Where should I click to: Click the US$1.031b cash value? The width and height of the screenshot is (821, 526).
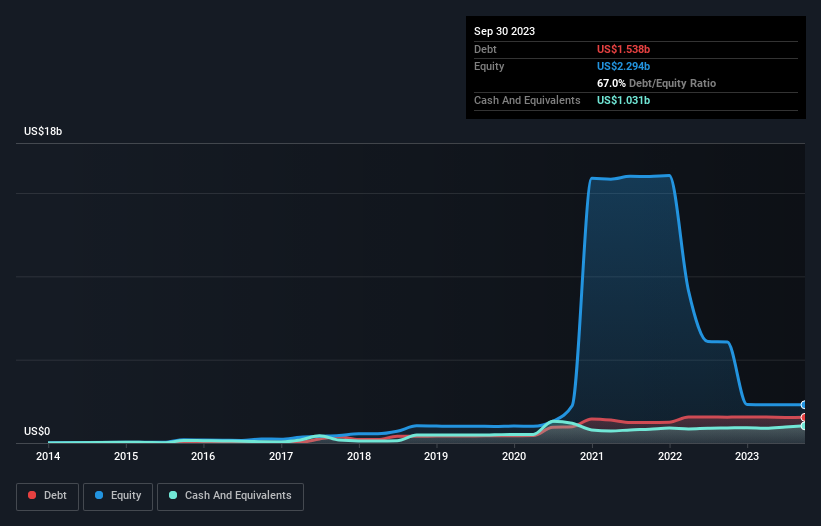623,100
